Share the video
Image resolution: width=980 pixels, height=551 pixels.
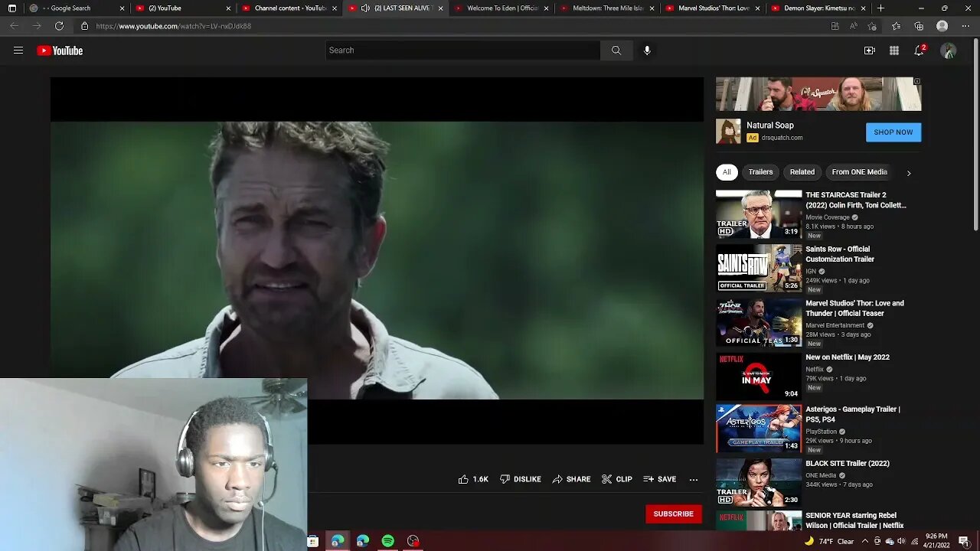[571, 479]
